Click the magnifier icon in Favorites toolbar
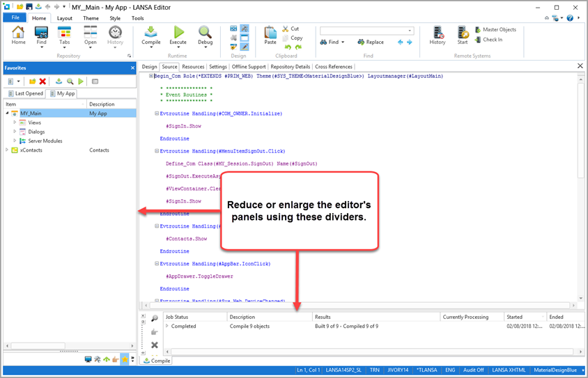 [70, 81]
